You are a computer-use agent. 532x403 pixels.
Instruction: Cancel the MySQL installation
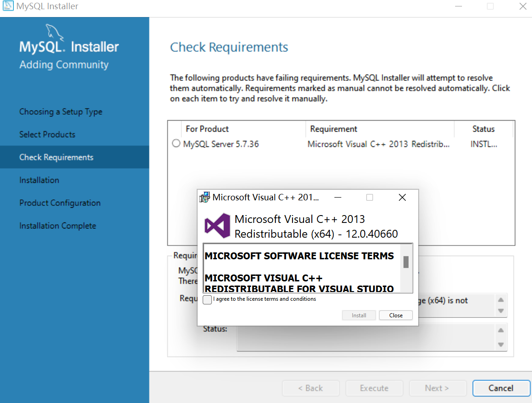501,388
